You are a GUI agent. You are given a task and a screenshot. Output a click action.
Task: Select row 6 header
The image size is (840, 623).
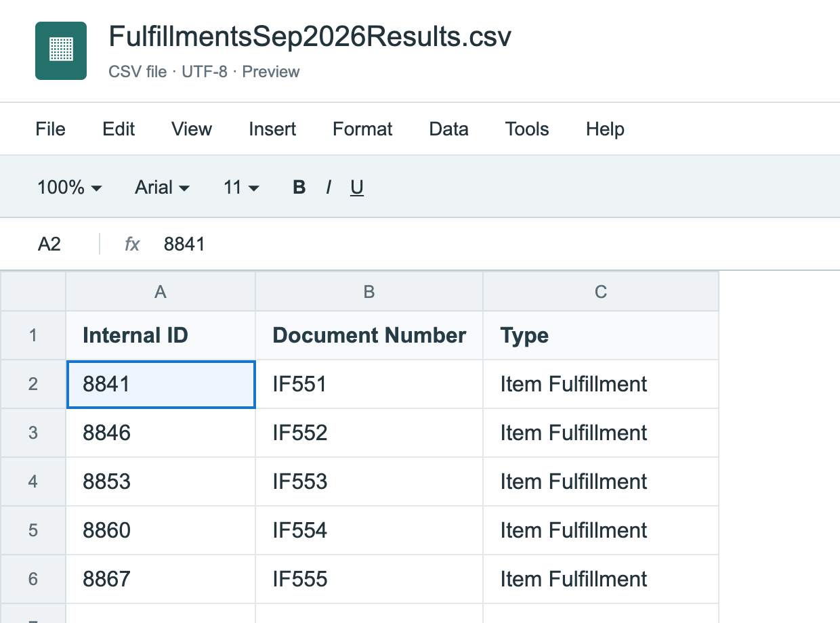(x=33, y=579)
